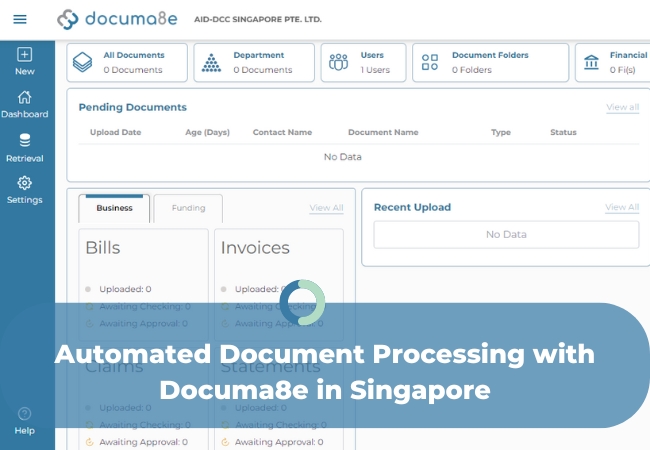
Task: Click the Financial bank icon
Action: 591,62
